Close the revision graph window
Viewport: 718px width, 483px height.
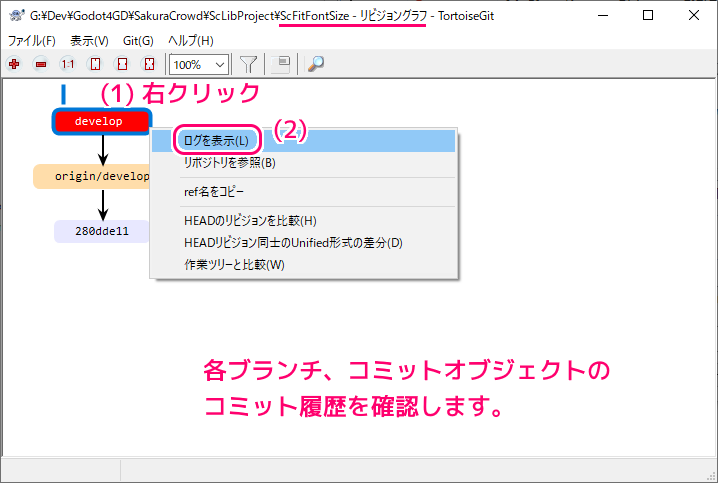pos(694,16)
